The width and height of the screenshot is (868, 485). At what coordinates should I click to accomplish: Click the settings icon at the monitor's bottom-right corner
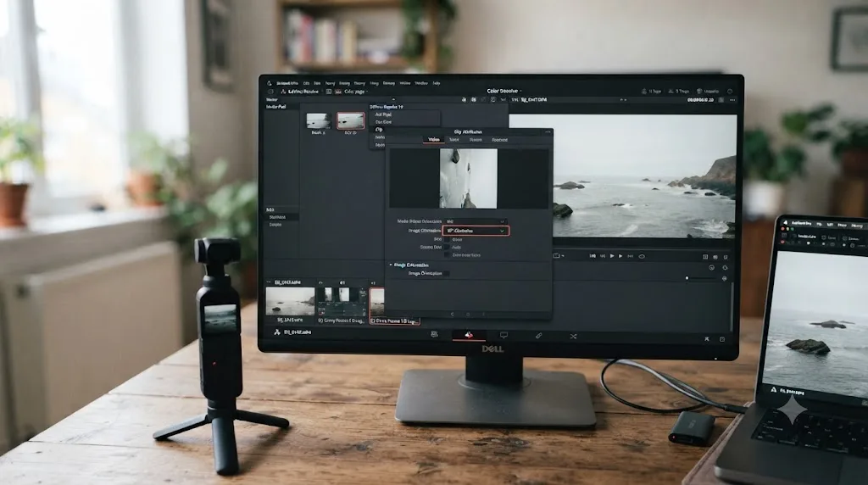[x=722, y=339]
